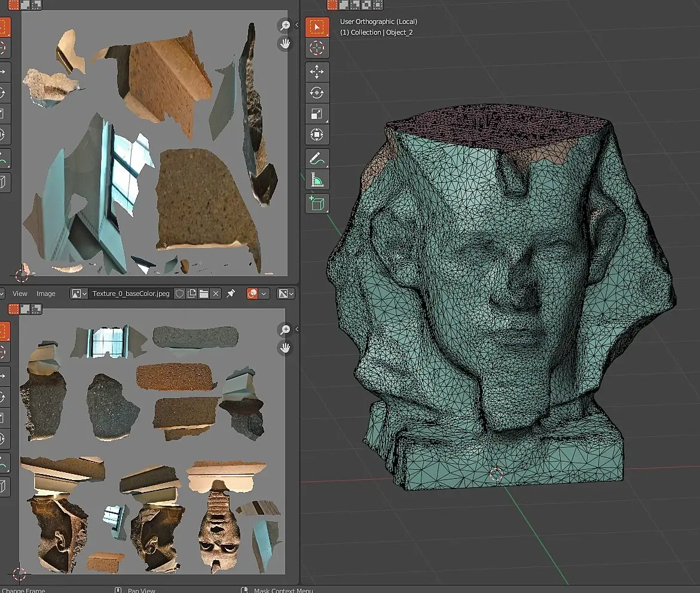Toggle the image pin icon
The height and width of the screenshot is (593, 700).
click(x=231, y=294)
